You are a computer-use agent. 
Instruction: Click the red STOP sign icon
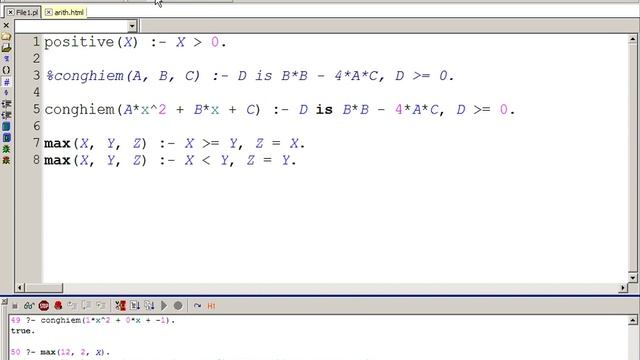click(44, 306)
